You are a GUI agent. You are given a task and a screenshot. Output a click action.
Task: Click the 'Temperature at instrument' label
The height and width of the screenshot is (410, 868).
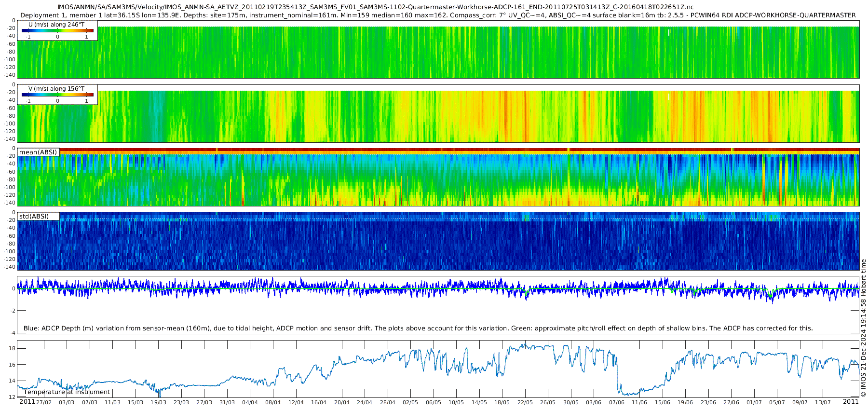click(67, 392)
